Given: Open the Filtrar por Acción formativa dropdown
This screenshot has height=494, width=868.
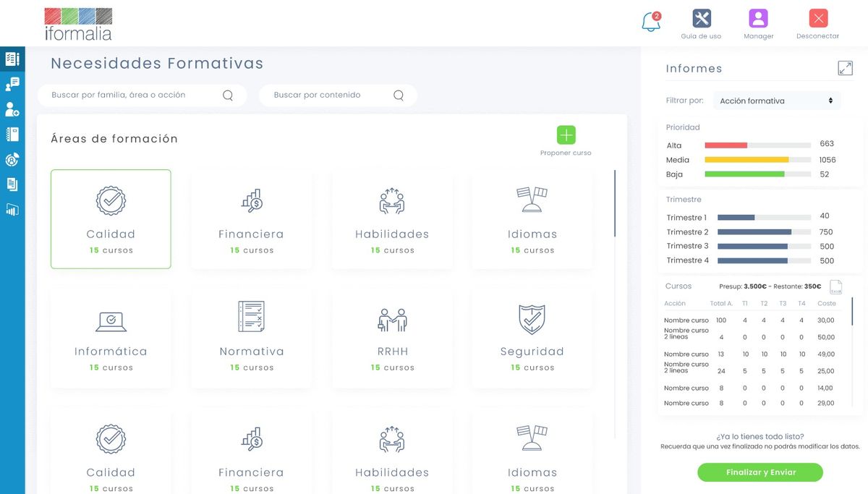Looking at the screenshot, I should [x=776, y=101].
